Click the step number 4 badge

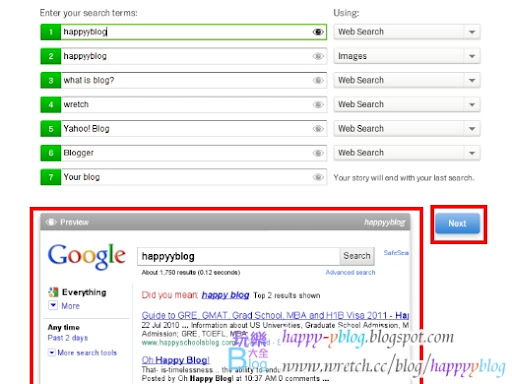click(51, 105)
